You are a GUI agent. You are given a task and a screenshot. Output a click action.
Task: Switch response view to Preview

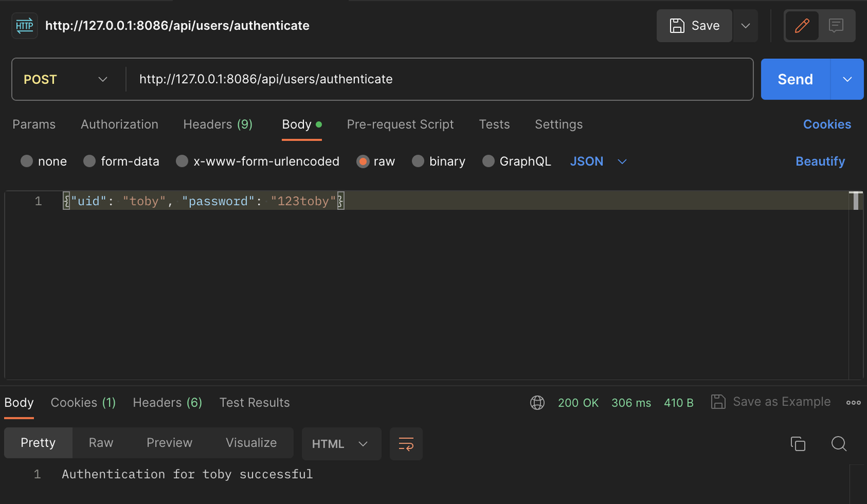[x=169, y=442]
